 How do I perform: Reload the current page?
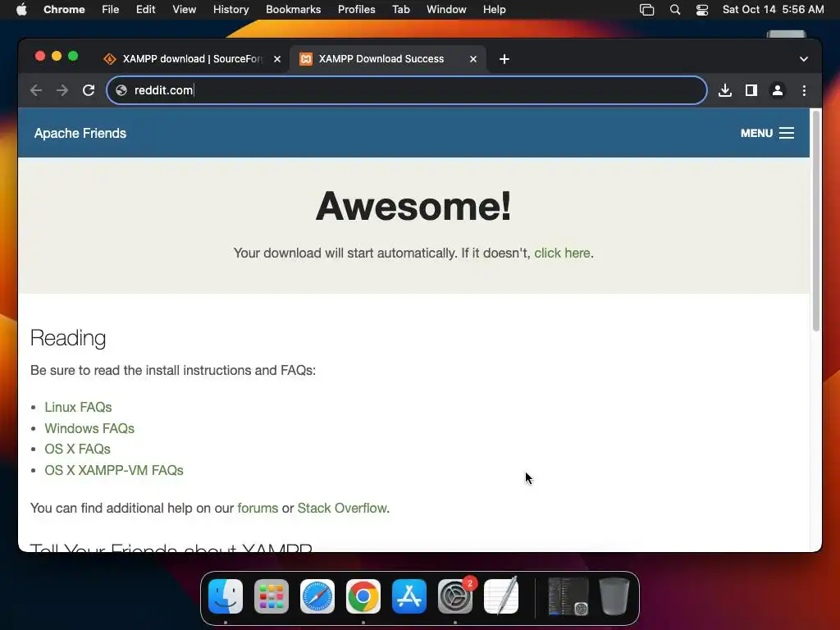[89, 90]
